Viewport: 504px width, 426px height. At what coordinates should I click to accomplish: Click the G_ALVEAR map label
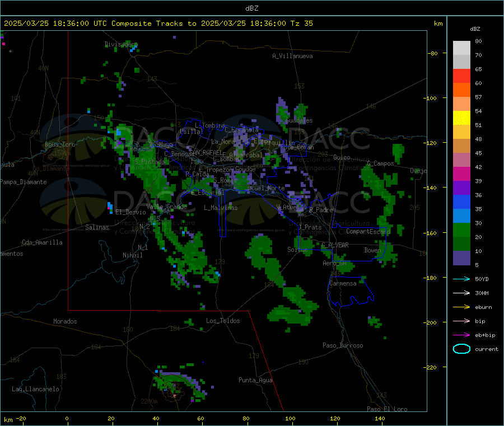335,245
